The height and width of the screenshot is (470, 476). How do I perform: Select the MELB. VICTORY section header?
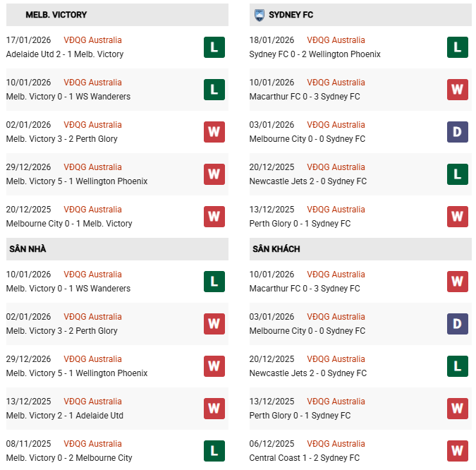pyautogui.click(x=56, y=15)
